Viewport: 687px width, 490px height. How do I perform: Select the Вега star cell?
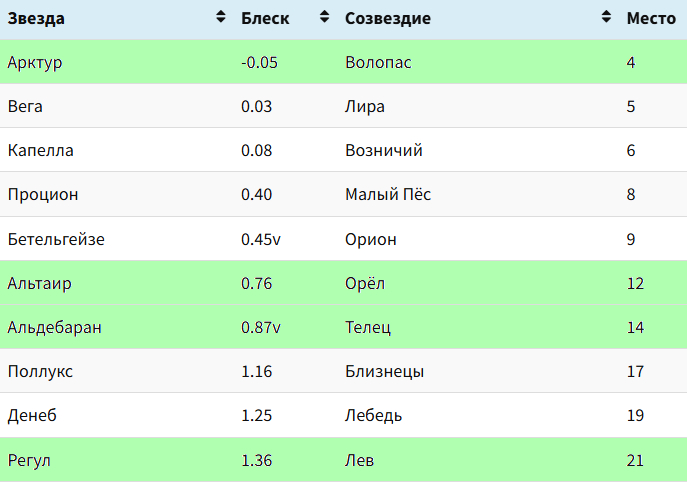pos(117,106)
